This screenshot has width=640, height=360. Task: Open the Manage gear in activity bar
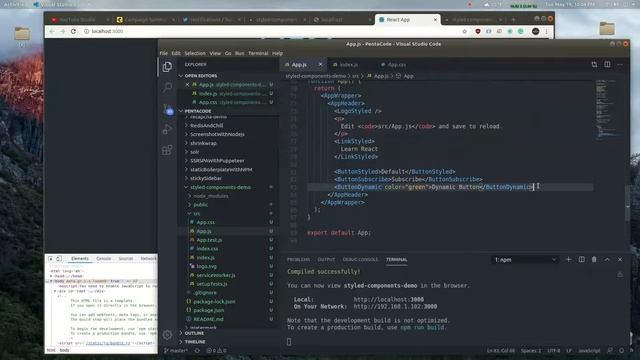[x=167, y=335]
